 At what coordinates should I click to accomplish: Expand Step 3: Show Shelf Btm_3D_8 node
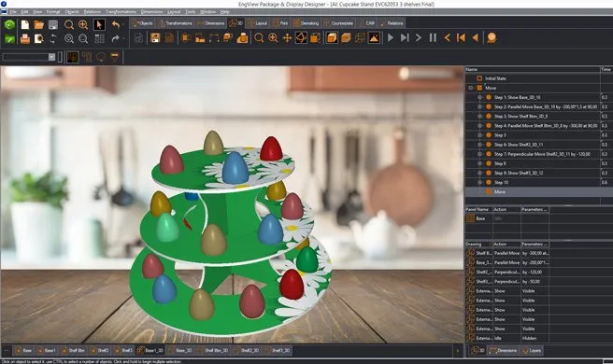[479, 116]
